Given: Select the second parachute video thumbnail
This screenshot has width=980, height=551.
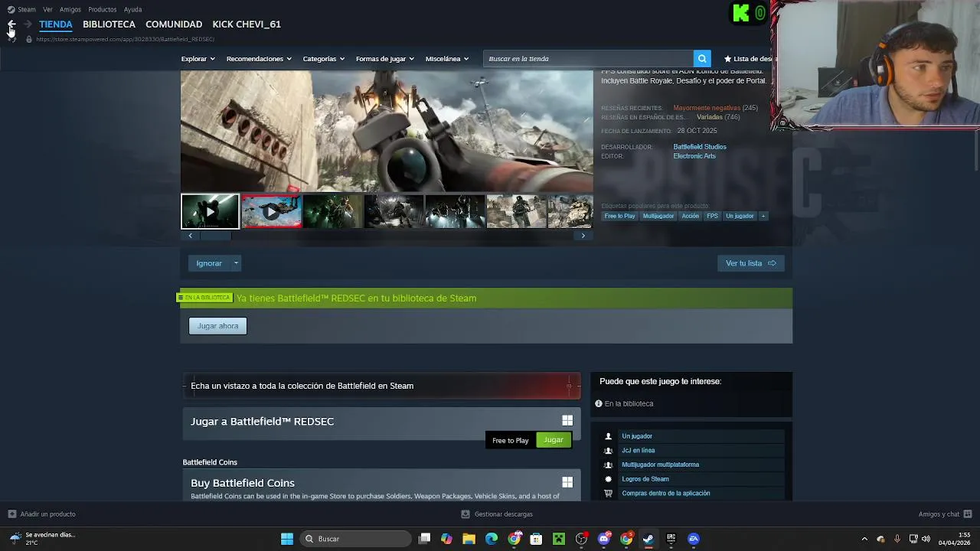Looking at the screenshot, I should click(271, 211).
